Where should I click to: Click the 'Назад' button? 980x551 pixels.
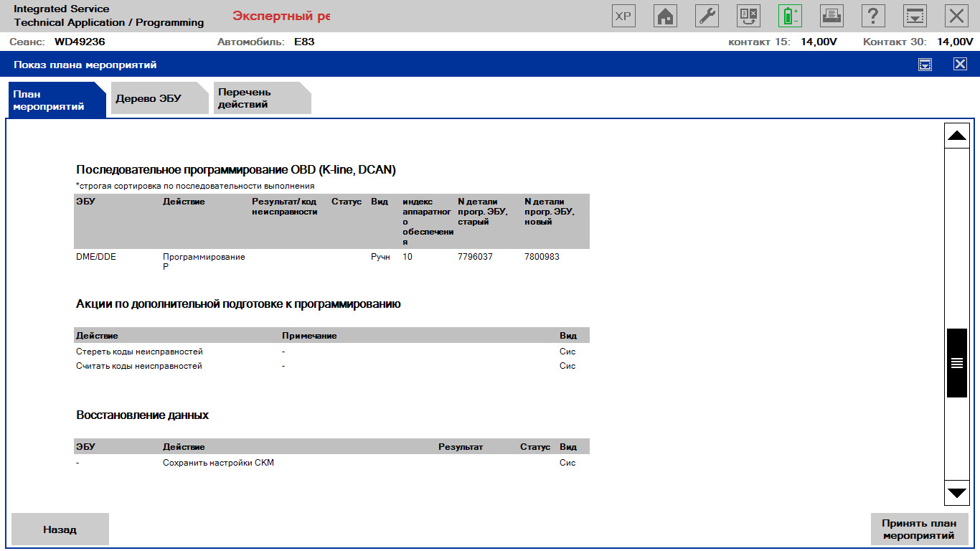click(x=60, y=529)
